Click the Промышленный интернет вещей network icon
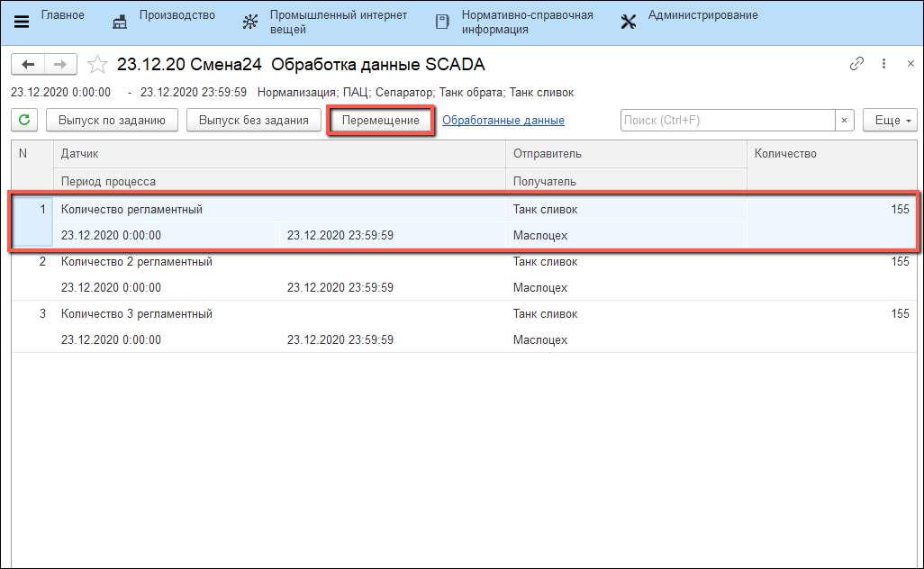Screen dimensions: 924x569 click(250, 22)
